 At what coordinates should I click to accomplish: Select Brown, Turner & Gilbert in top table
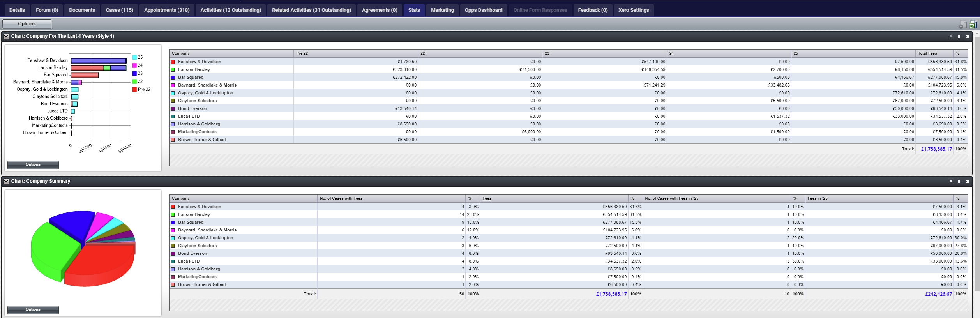[x=202, y=140]
